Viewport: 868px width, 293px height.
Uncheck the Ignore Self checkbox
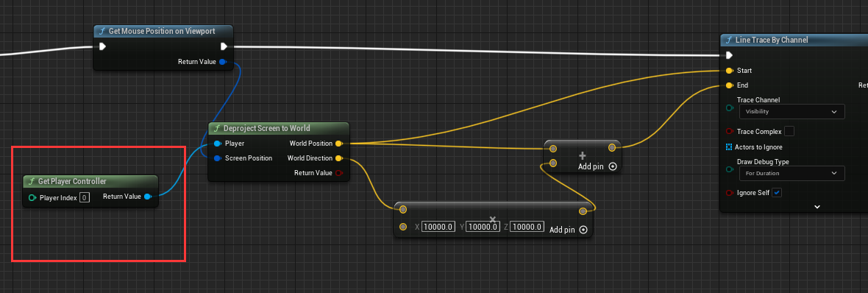[777, 193]
